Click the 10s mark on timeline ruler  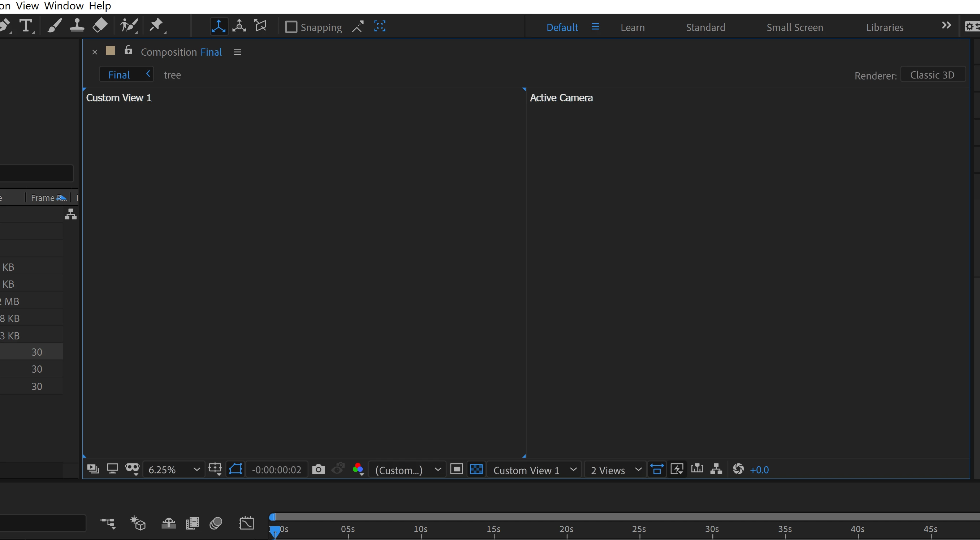tap(421, 530)
